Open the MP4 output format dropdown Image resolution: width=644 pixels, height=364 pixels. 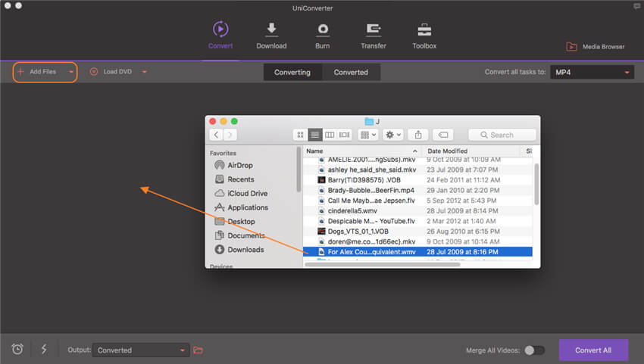pos(592,72)
